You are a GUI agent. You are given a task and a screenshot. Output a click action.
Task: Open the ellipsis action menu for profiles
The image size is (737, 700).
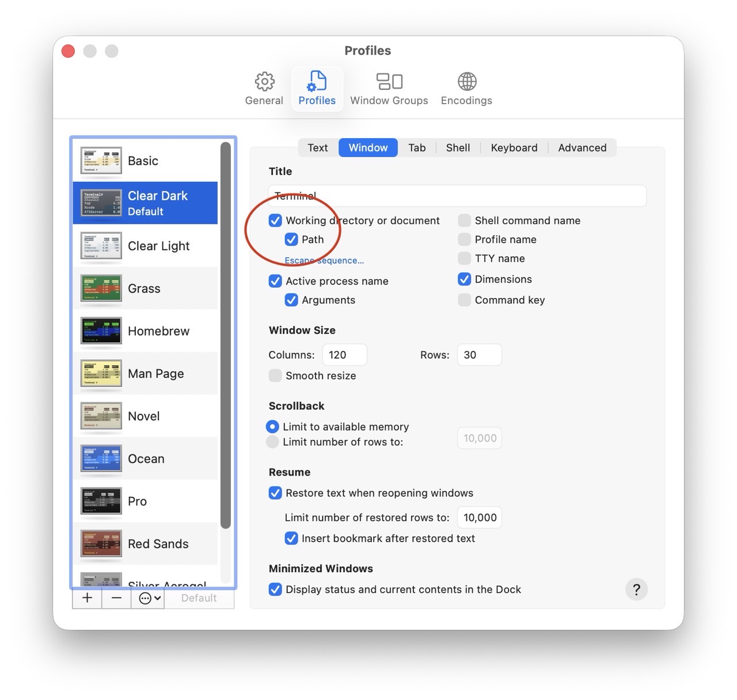(147, 598)
